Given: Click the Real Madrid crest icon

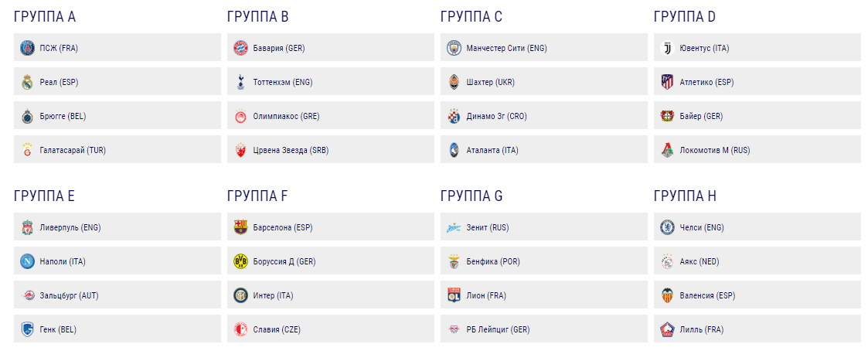Looking at the screenshot, I should point(27,82).
